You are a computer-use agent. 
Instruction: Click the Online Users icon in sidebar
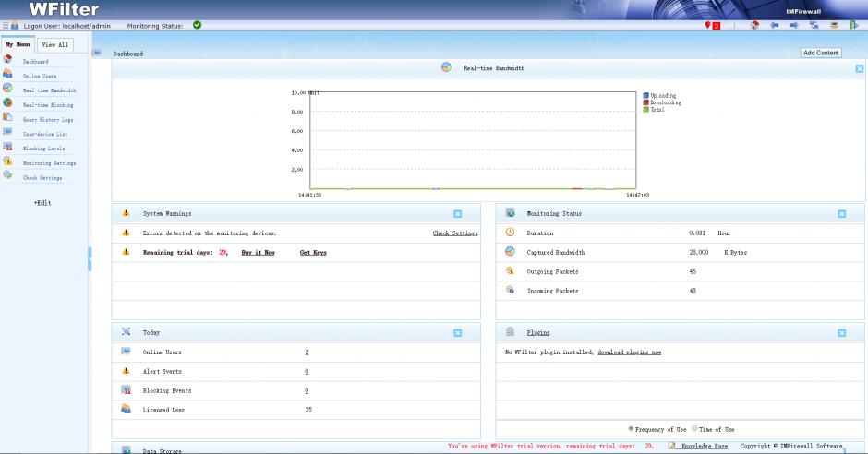click(7, 73)
